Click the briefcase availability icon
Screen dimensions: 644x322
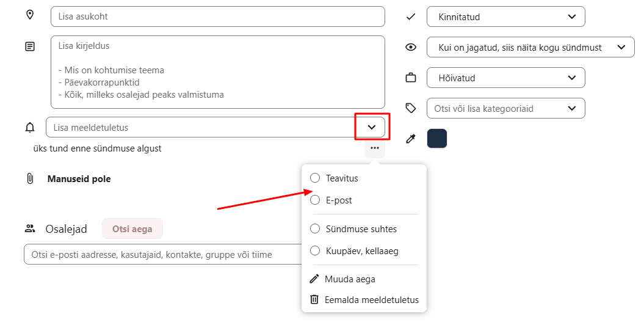coord(411,78)
